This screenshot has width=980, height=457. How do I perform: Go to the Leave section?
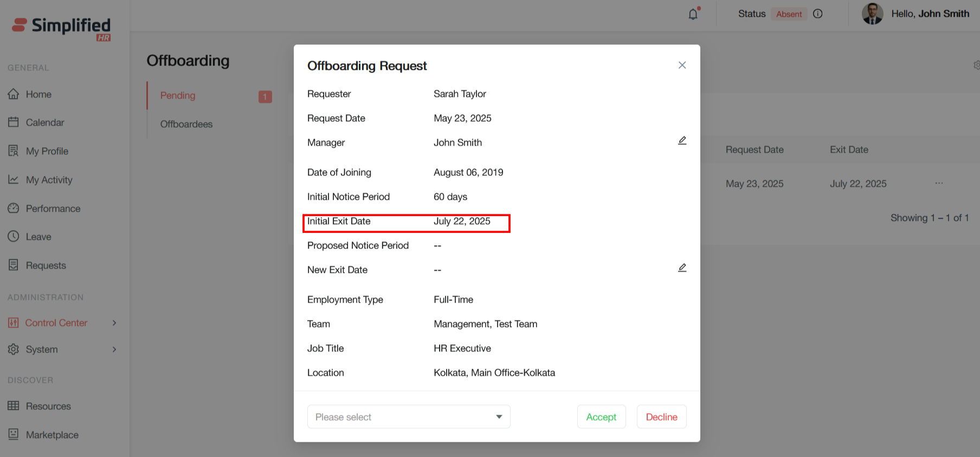click(x=38, y=237)
